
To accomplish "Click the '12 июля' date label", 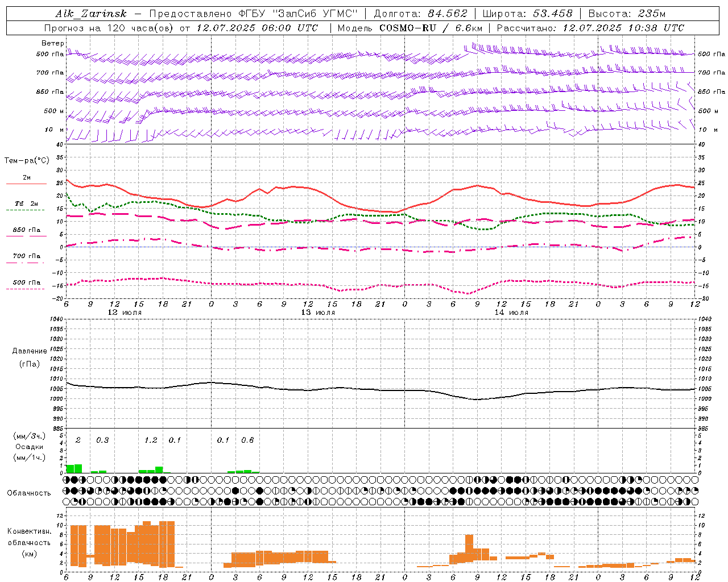I will coord(125,313).
